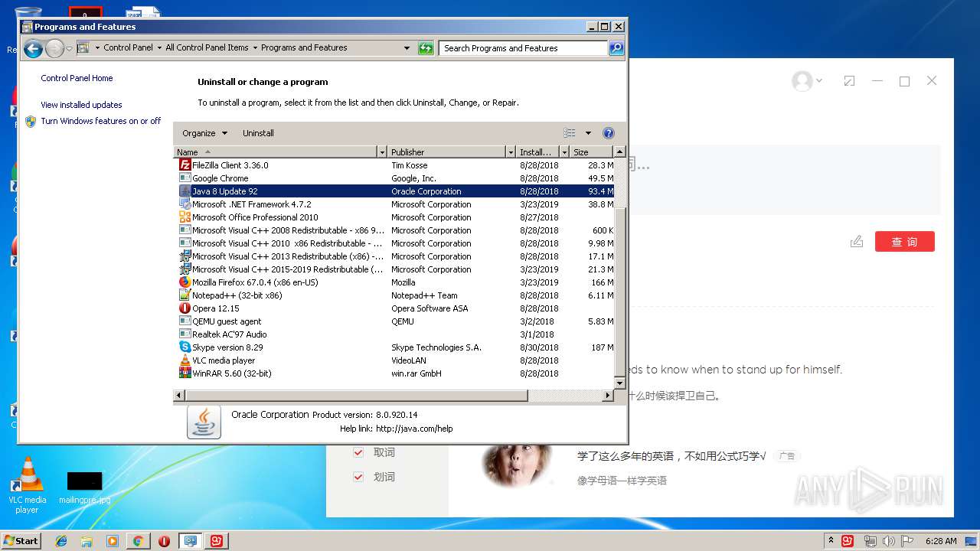The width and height of the screenshot is (980, 551).
Task: Click the network icon in system tray
Action: (870, 541)
